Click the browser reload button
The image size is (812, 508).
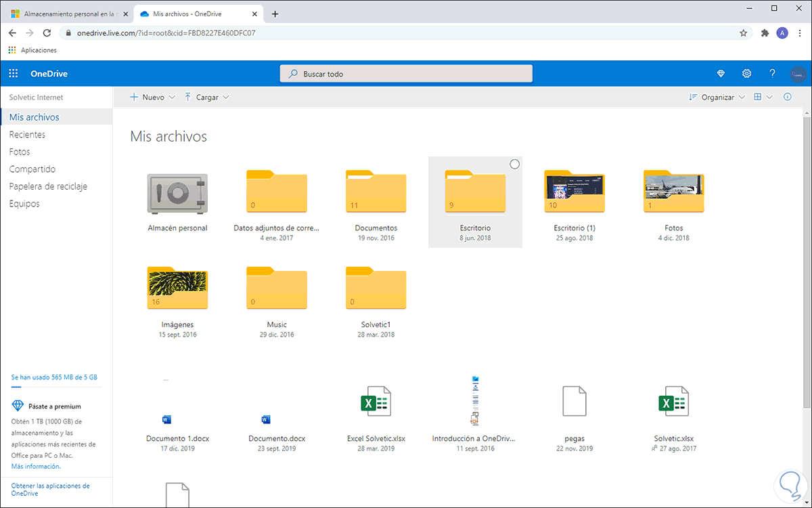tap(47, 33)
